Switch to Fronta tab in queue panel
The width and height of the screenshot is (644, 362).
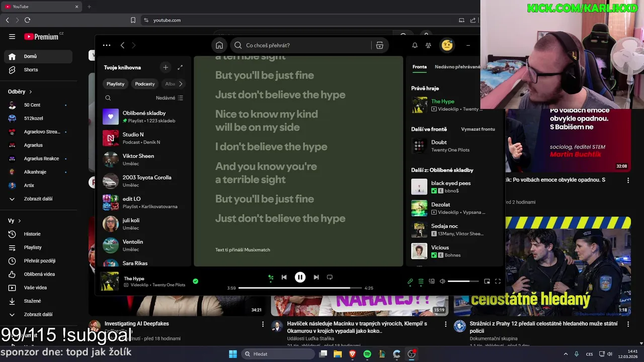pyautogui.click(x=420, y=67)
